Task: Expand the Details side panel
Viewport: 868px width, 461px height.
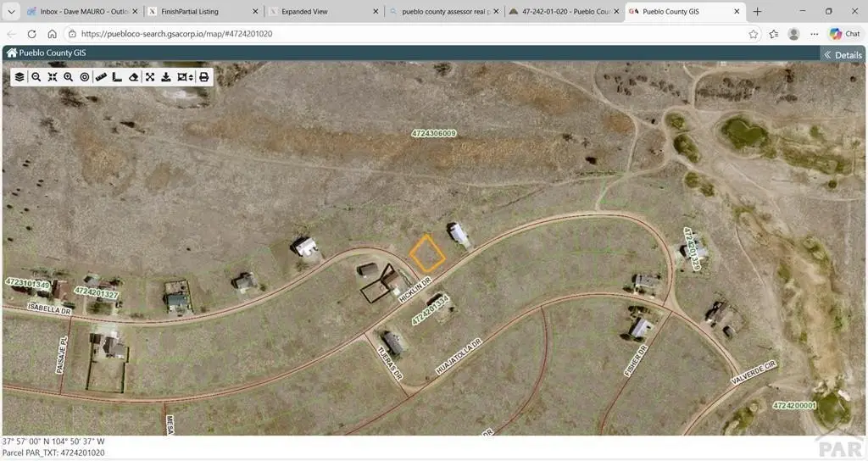Action: tap(843, 54)
